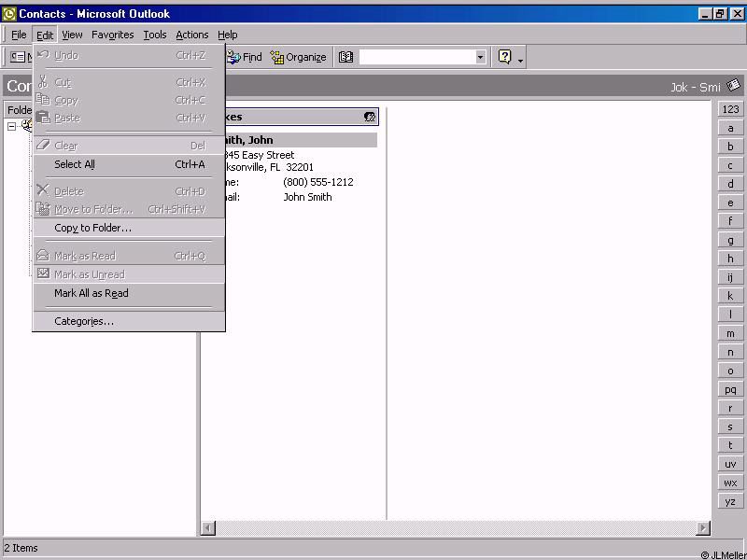Screen dimensions: 747x560
Task: Click the New Contact toolbar icon
Action: (18, 57)
